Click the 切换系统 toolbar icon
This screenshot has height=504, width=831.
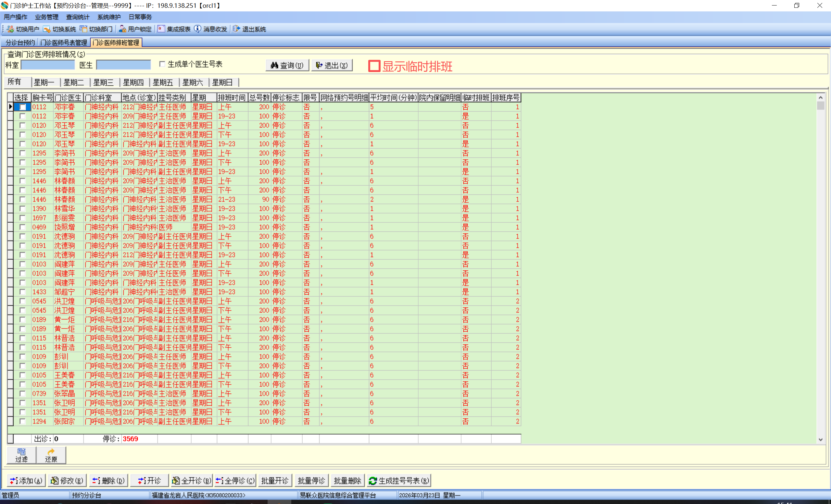47,29
